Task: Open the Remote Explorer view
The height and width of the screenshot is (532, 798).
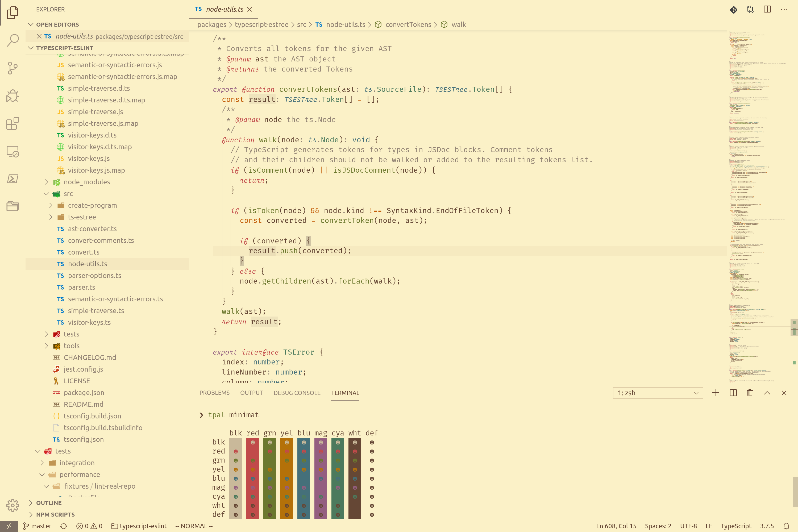Action: click(x=13, y=151)
